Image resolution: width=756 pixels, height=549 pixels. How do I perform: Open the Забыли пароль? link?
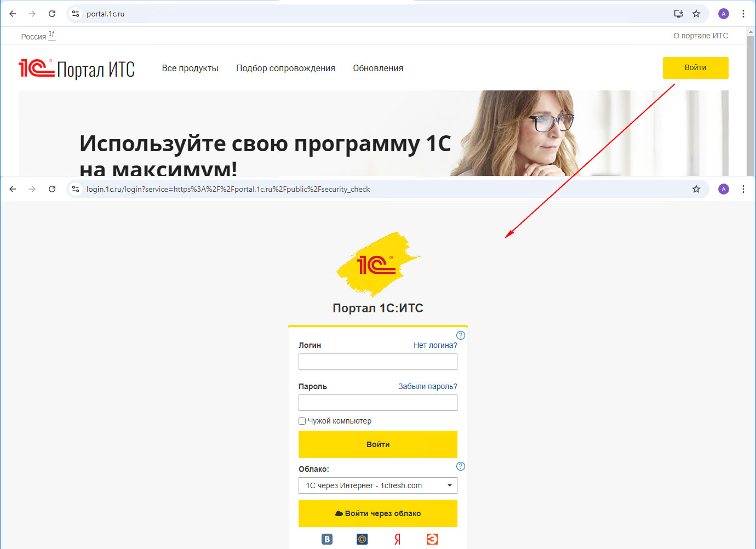pos(428,386)
